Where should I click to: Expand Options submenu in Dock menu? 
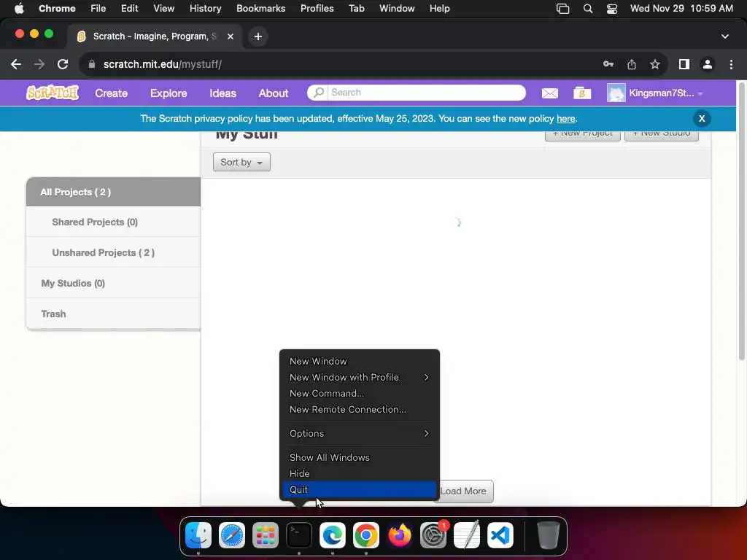[359, 433]
